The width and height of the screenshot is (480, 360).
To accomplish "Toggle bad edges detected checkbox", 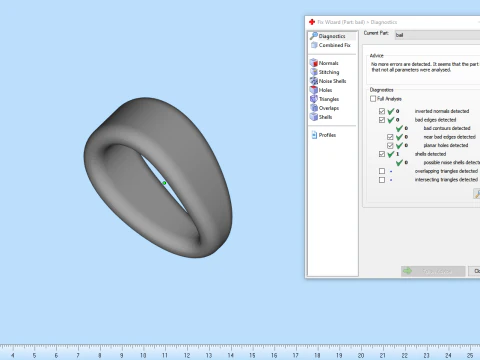I will [382, 120].
